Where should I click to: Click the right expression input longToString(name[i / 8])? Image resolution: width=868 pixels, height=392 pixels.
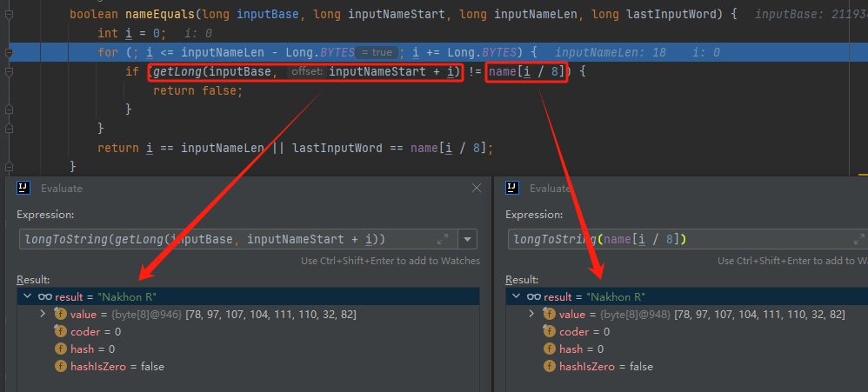point(686,239)
